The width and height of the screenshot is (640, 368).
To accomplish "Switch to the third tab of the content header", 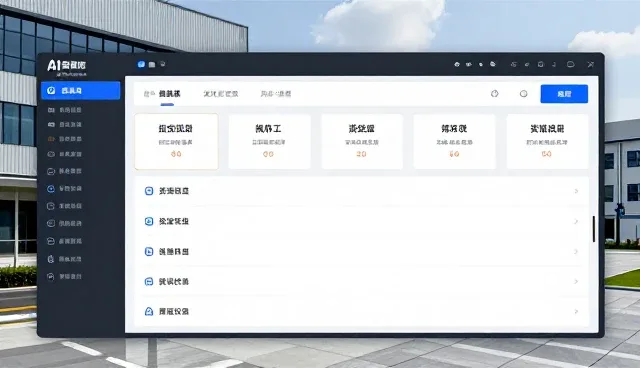I will point(276,94).
